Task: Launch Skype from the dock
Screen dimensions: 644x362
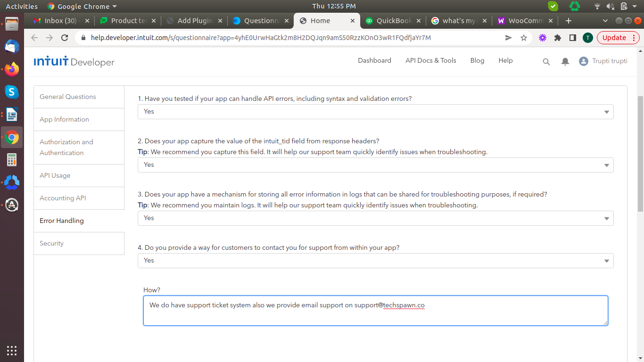Action: [12, 92]
